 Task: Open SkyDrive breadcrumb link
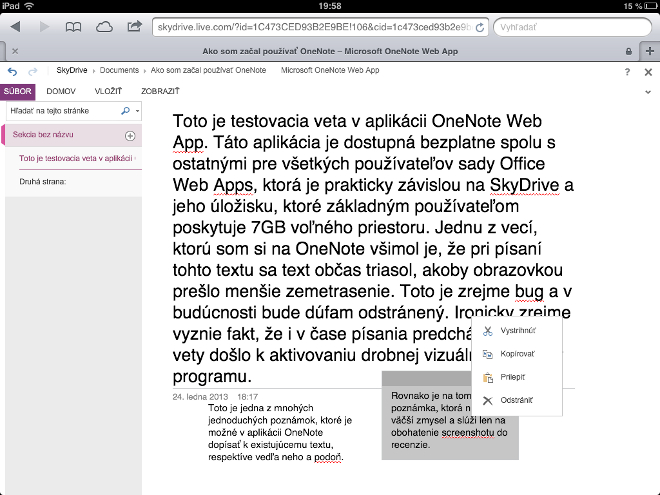(72, 70)
